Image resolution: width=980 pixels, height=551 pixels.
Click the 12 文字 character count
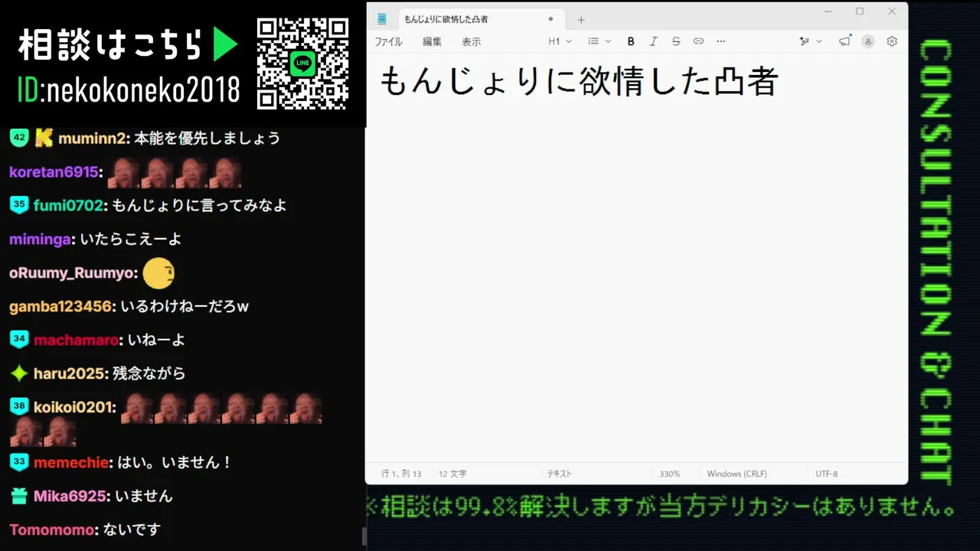click(x=452, y=474)
